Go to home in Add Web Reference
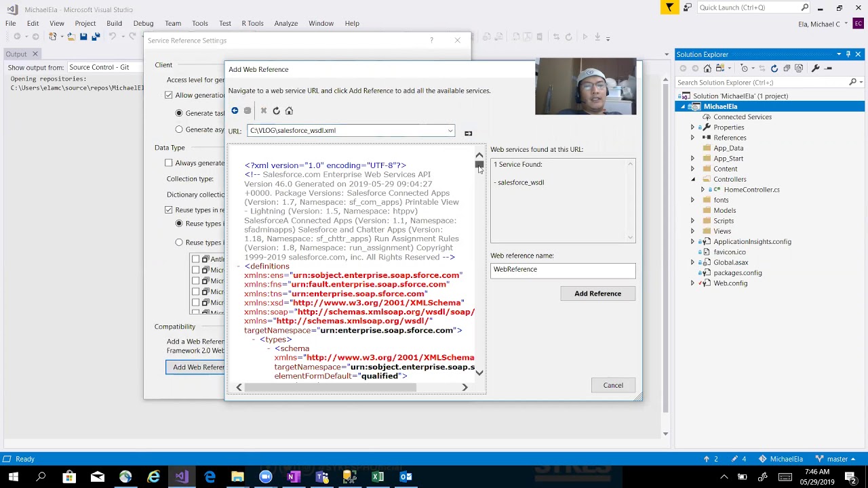This screenshot has width=868, height=488. (289, 110)
